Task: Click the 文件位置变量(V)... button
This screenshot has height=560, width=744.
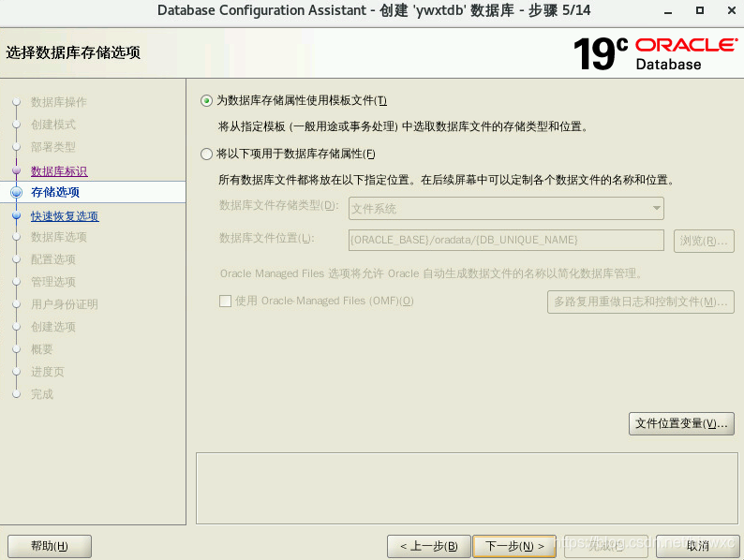Action: click(x=681, y=423)
